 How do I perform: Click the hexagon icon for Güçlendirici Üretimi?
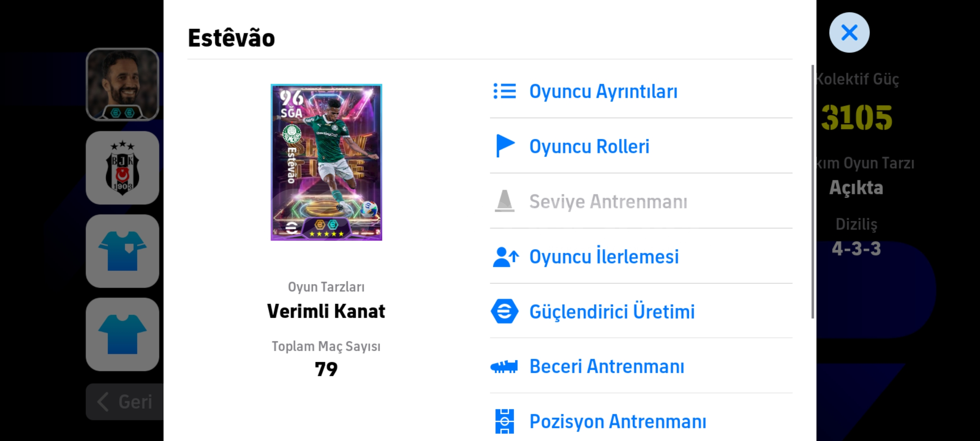505,312
